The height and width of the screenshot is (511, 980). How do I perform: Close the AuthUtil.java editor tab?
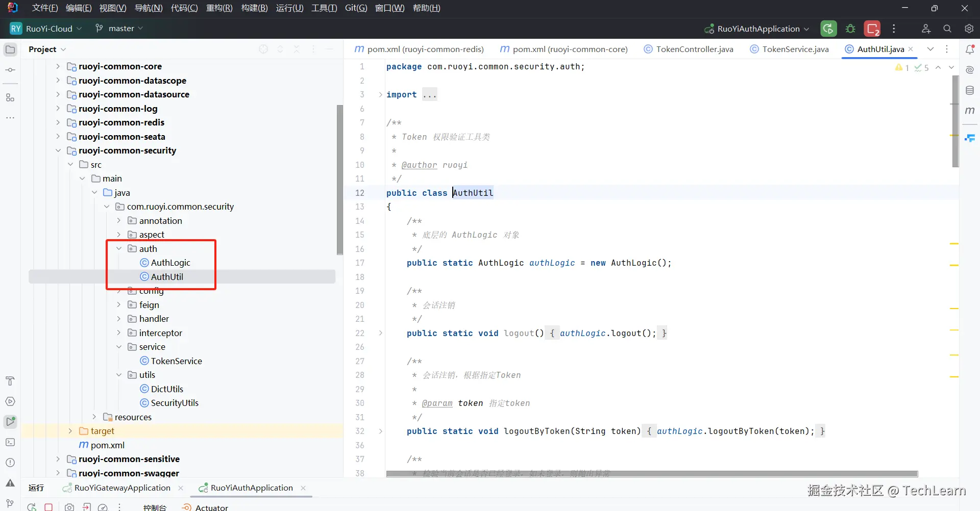coord(911,49)
